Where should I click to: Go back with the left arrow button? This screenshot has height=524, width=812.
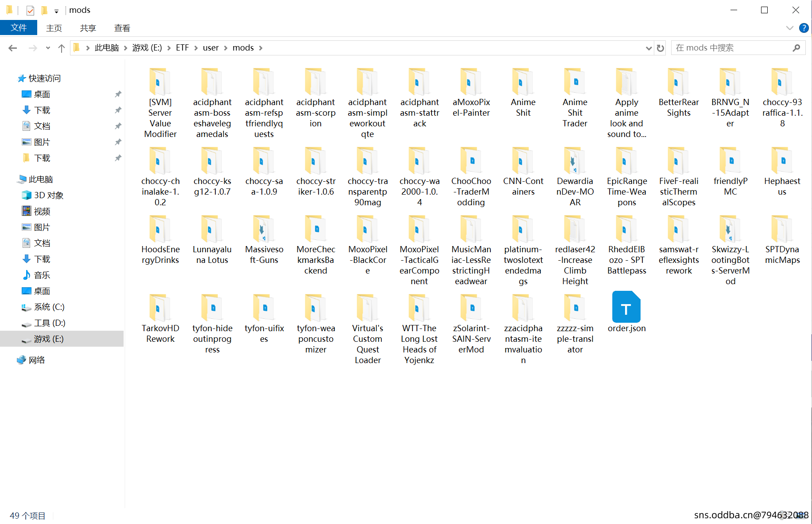(x=13, y=48)
